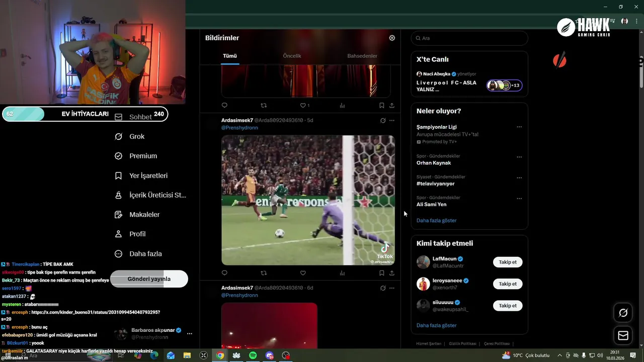Viewport: 644px width, 362px height.
Task: Open more options for #telavivyanıyor trend
Action: pos(519,177)
